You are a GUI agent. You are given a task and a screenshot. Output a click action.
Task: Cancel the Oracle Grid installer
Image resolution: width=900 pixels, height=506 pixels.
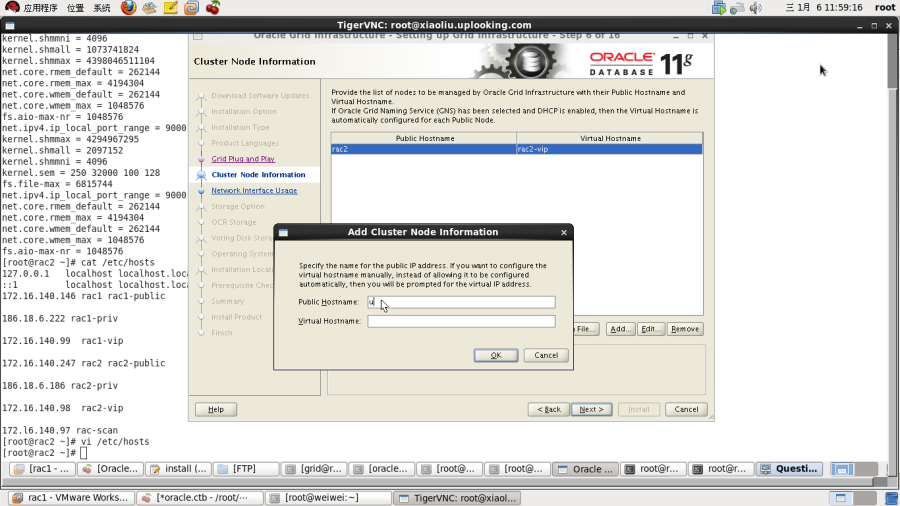tap(686, 409)
